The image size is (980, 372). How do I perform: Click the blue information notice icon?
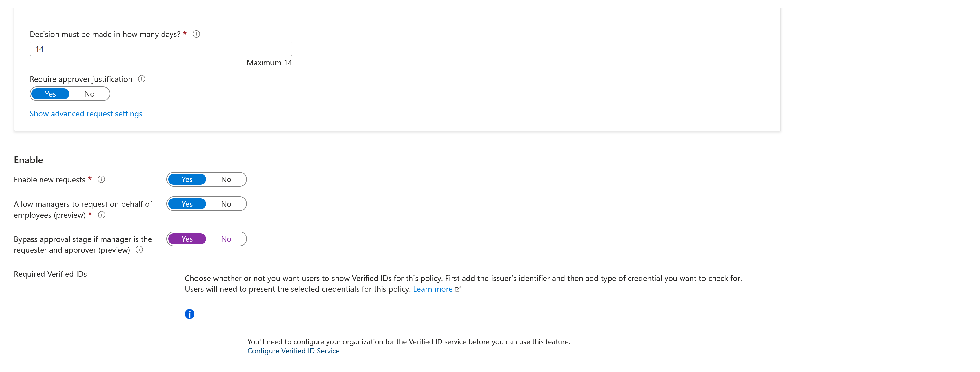[190, 314]
